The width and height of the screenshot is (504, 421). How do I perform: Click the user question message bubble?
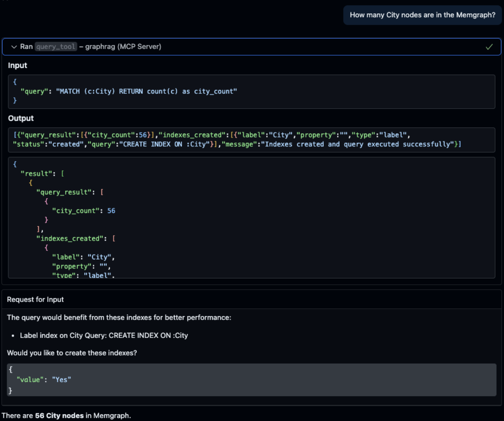tap(422, 15)
